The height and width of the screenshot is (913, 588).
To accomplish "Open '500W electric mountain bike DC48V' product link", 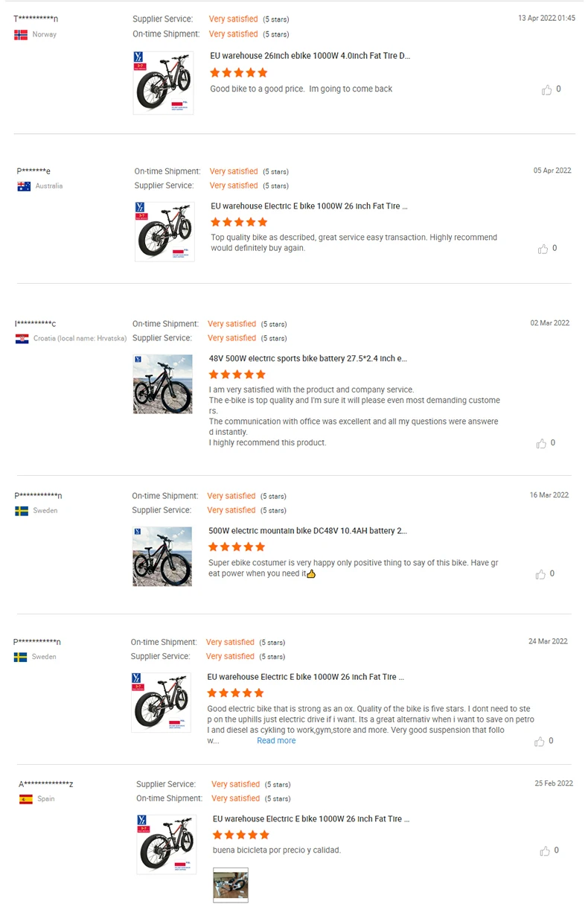I will 307,531.
